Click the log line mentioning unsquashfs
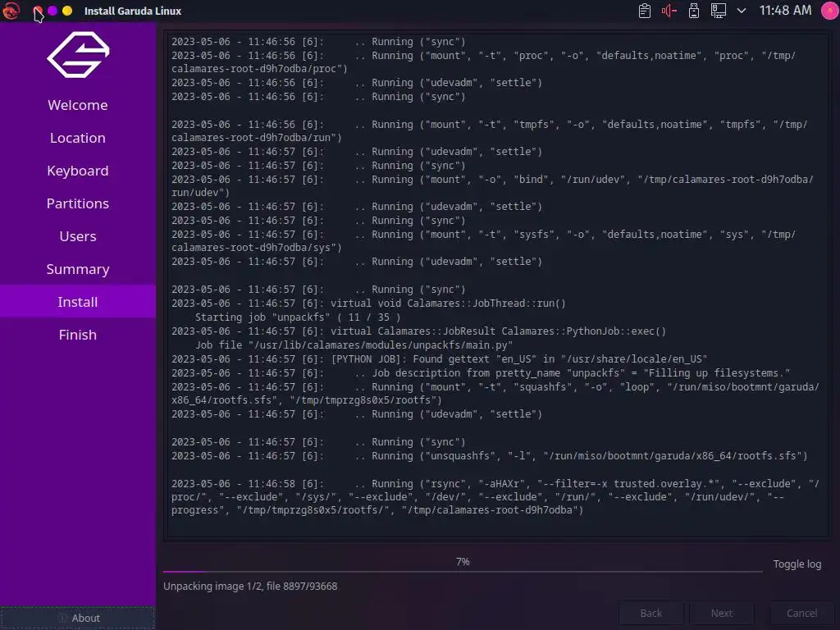Viewport: 840px width, 630px height. pos(489,456)
